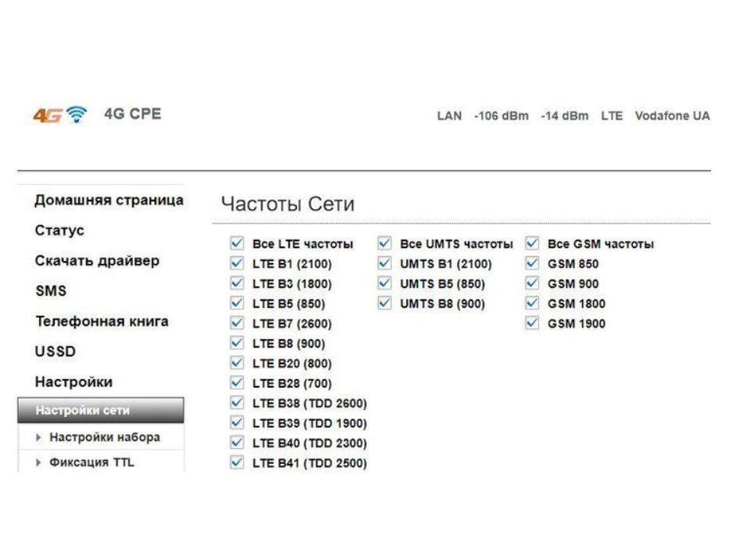Toggle the LTE B3 (1800) checkbox
This screenshot has width=736, height=560.
tap(237, 284)
